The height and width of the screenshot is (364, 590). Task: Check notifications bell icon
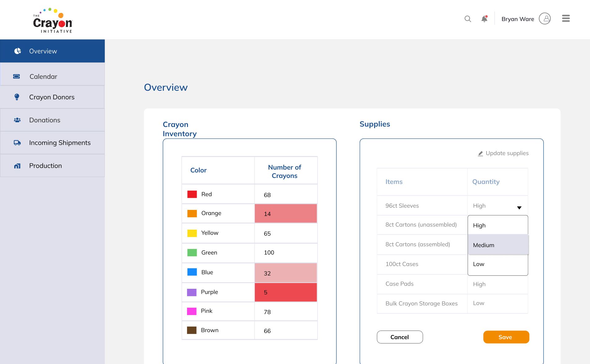(x=484, y=19)
